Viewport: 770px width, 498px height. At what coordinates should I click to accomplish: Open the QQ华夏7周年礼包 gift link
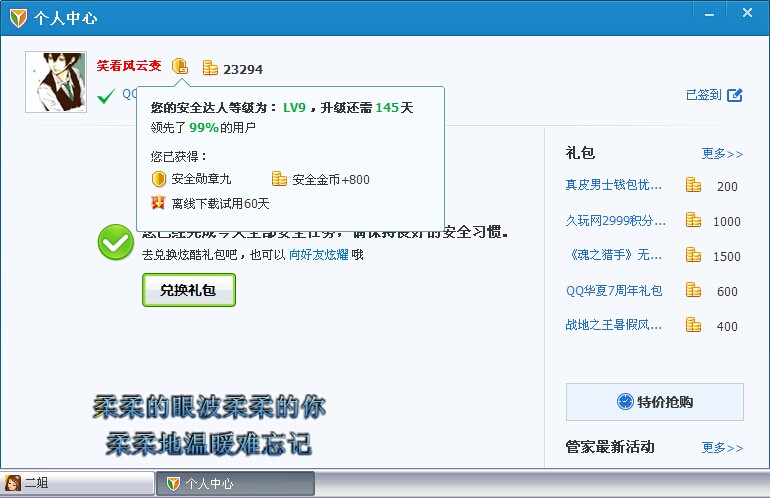click(614, 291)
